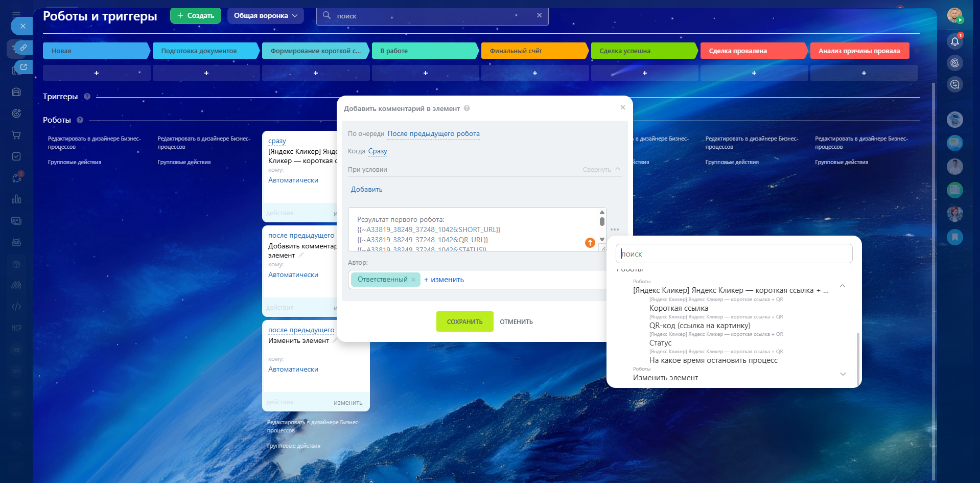This screenshot has height=483, width=980.
Task: Open the bar chart analytics sidebar icon
Action: pos(16,199)
